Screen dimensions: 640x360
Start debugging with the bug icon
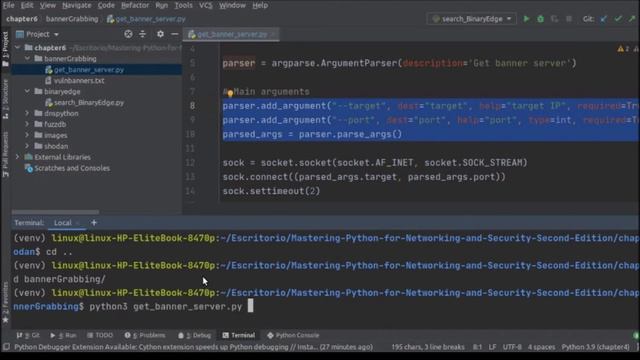540,19
